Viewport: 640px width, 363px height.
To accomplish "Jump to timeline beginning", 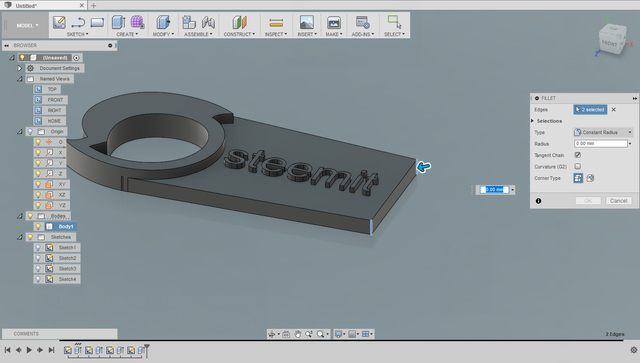I will pos(7,350).
